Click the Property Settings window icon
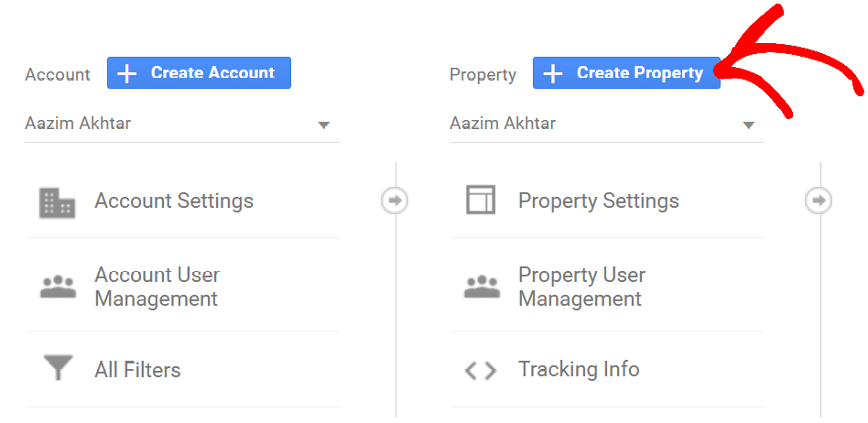The height and width of the screenshot is (423, 868). [481, 201]
